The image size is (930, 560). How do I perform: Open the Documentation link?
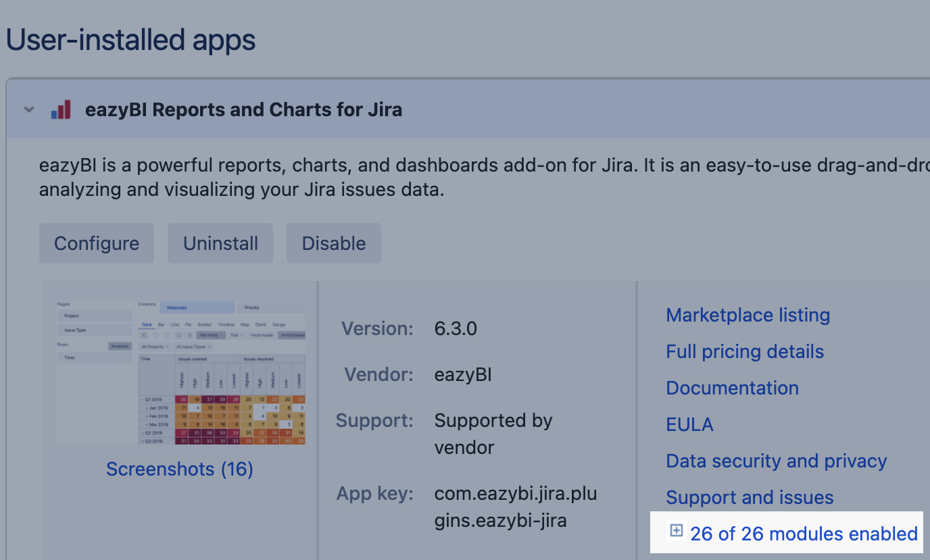click(732, 388)
